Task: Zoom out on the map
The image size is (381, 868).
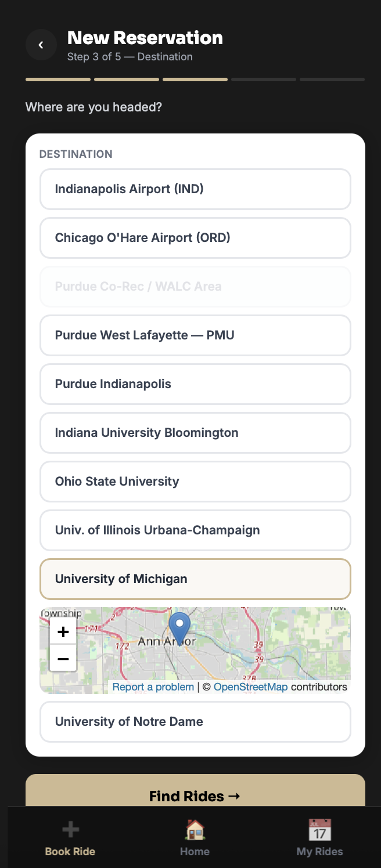Action: pos(63,659)
